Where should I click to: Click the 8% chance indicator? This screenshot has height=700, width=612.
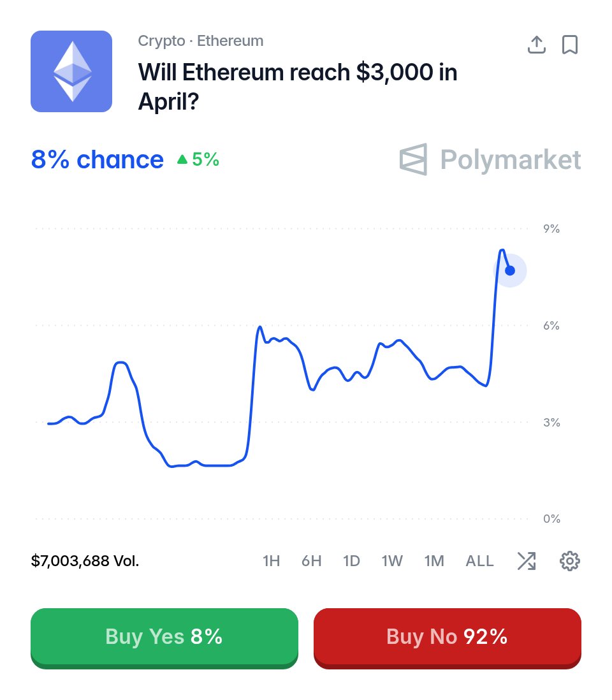pyautogui.click(x=97, y=159)
